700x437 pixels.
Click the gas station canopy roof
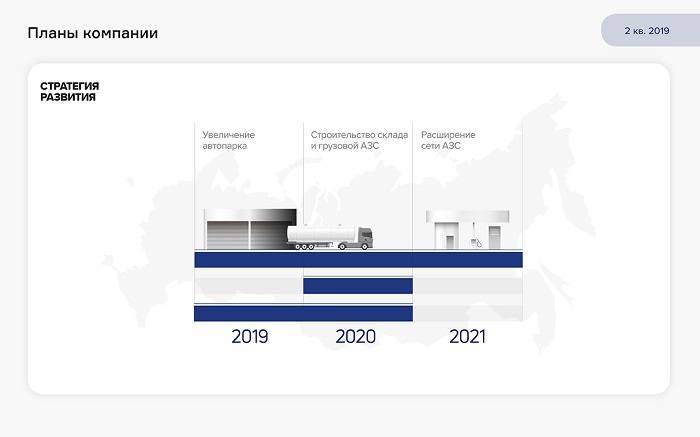pyautogui.click(x=467, y=215)
